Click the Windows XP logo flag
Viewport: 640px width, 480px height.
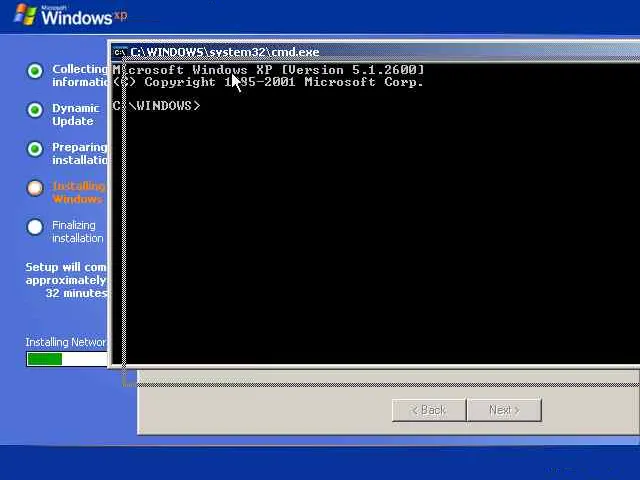25,15
